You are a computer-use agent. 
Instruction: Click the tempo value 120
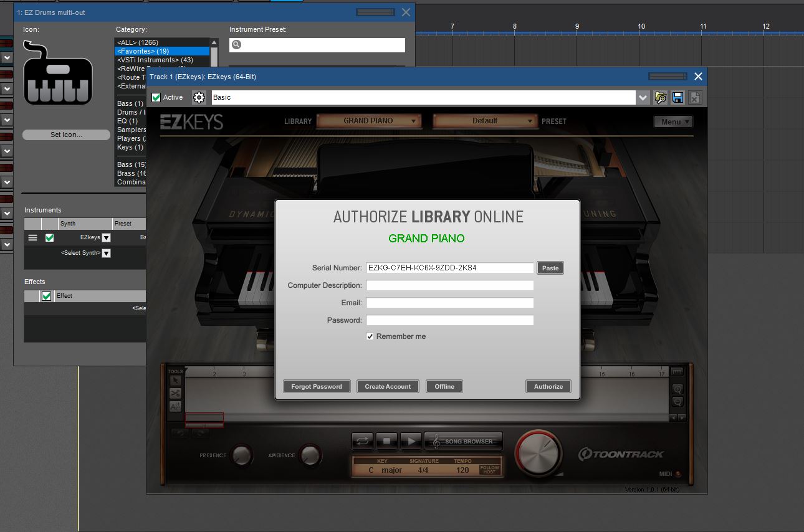tap(462, 470)
